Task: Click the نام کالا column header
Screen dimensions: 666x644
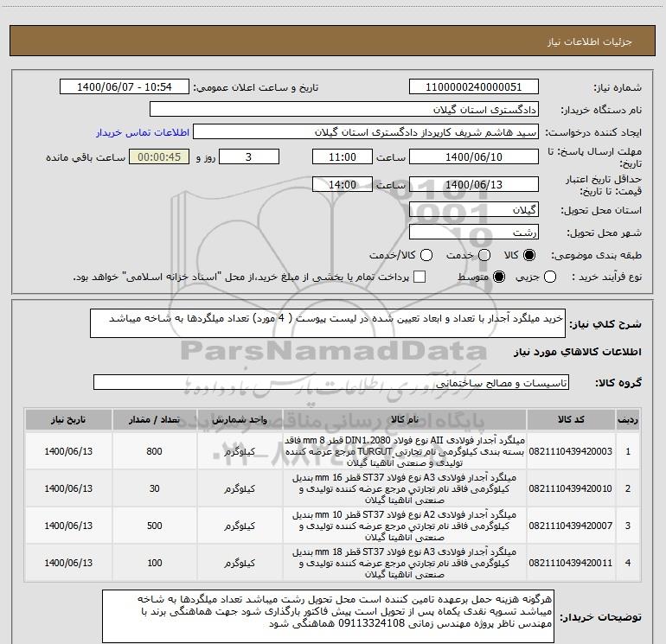Action: 405,420
